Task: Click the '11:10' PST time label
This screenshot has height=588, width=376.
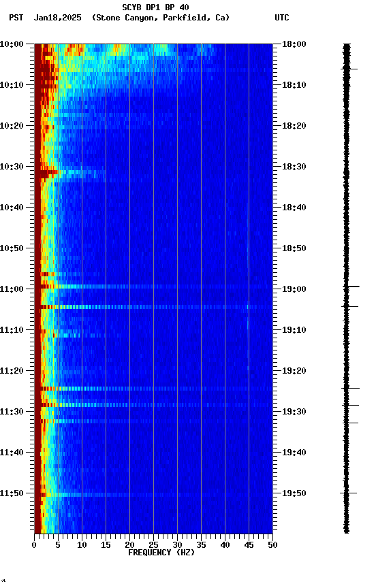Action: pos(12,330)
